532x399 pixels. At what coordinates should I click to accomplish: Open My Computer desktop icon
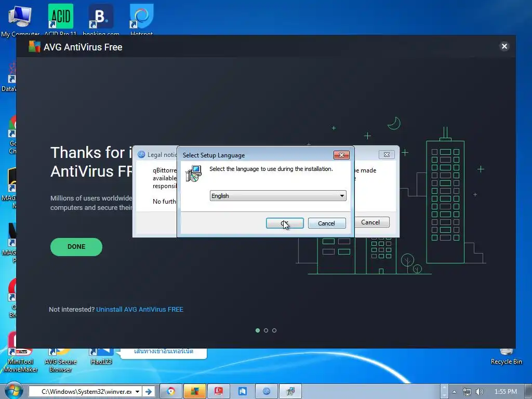click(20, 19)
